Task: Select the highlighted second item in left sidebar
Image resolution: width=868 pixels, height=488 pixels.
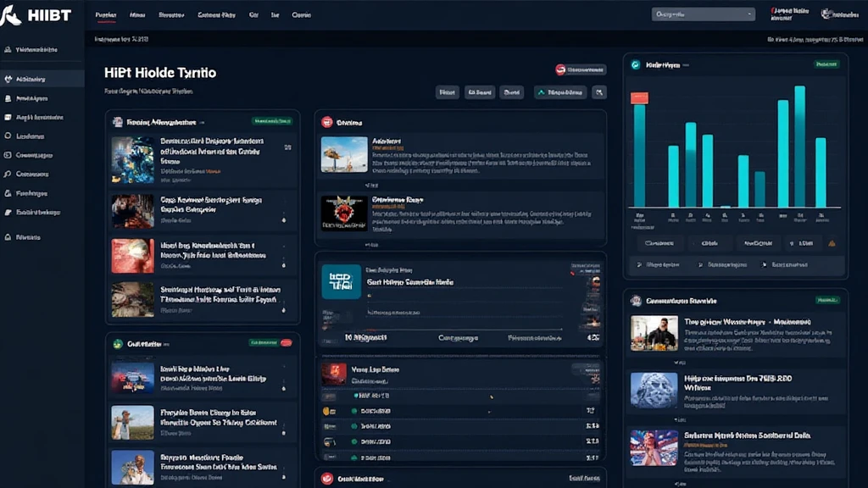Action: pyautogui.click(x=42, y=79)
